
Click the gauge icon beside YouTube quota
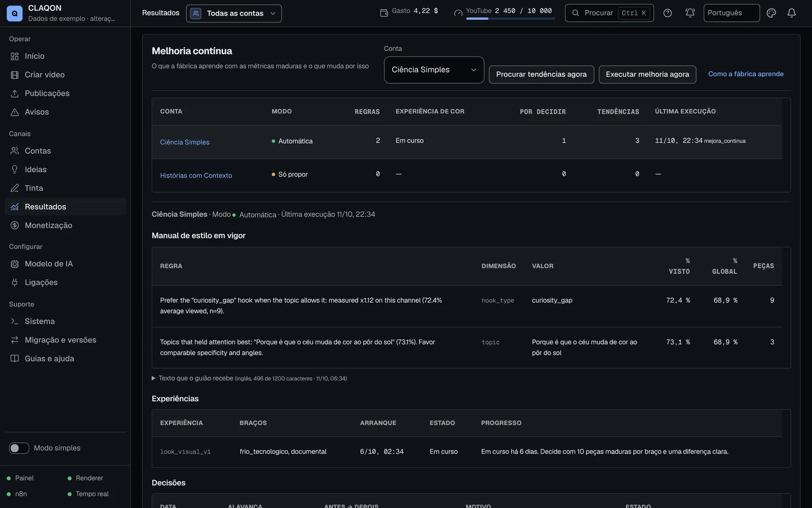pyautogui.click(x=458, y=13)
